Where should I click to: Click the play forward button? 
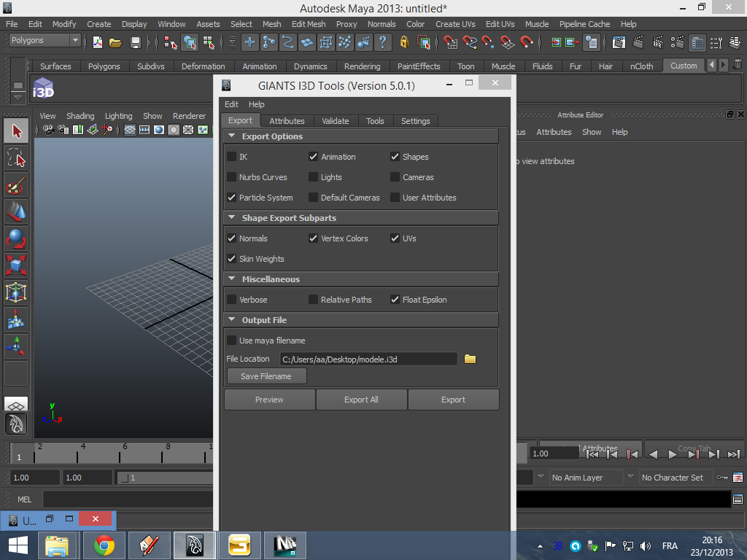673,454
